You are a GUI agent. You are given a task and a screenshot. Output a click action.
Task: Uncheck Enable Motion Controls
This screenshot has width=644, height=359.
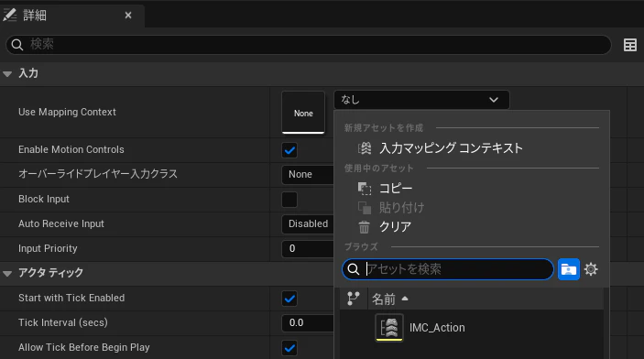[289, 150]
